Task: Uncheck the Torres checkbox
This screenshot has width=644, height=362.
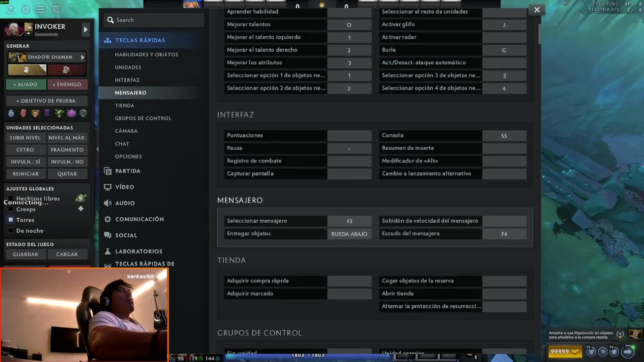Action: pos(11,220)
